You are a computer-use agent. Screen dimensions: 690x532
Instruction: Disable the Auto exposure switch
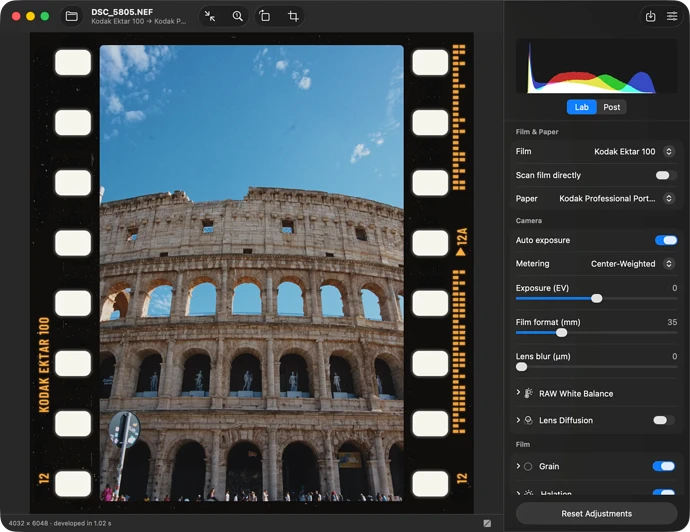tap(666, 240)
